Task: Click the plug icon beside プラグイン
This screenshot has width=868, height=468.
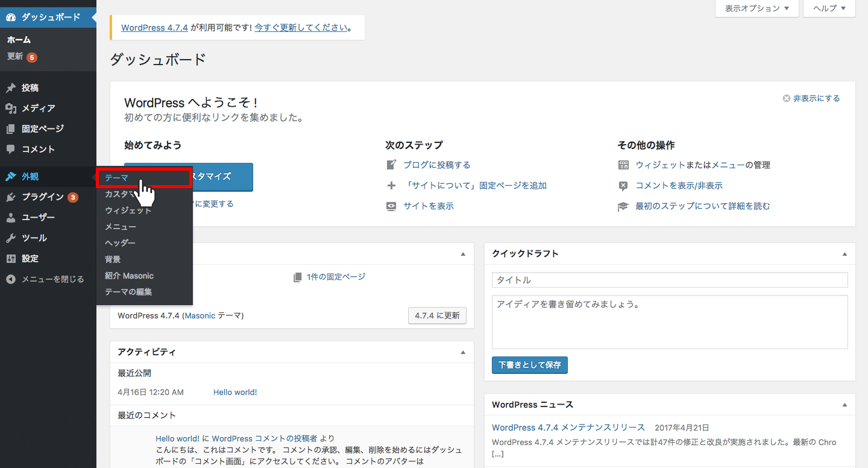Action: [11, 197]
